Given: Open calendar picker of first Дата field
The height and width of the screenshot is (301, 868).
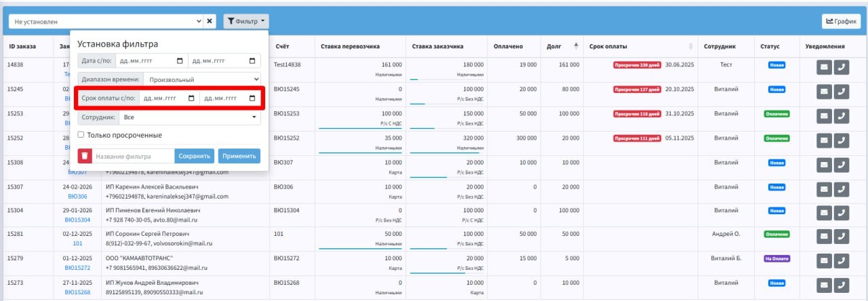Looking at the screenshot, I should tap(180, 60).
